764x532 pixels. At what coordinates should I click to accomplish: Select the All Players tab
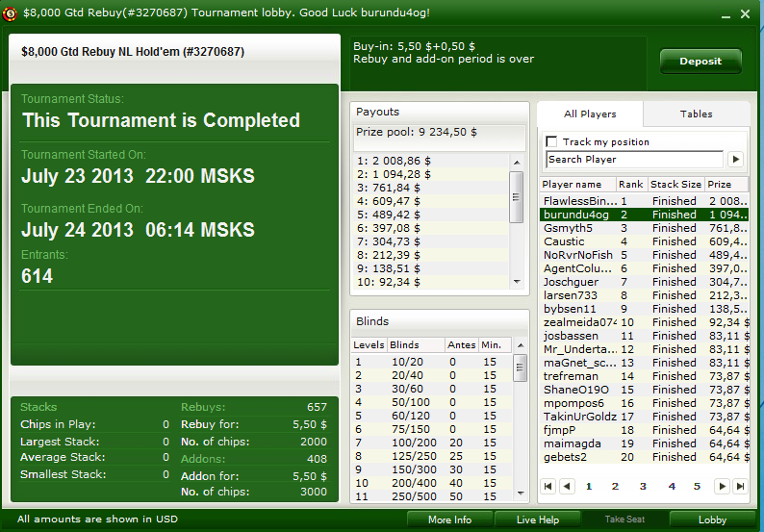tap(590, 114)
